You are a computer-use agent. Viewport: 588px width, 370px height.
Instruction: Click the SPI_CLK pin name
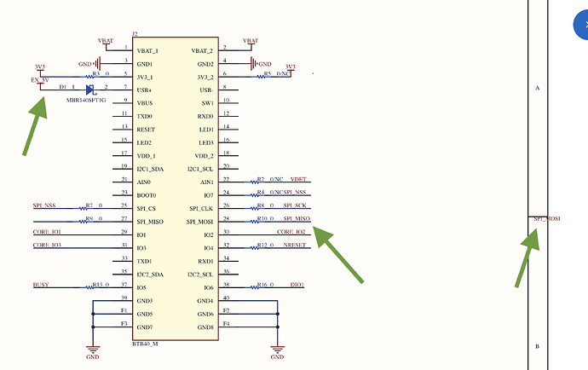point(201,208)
